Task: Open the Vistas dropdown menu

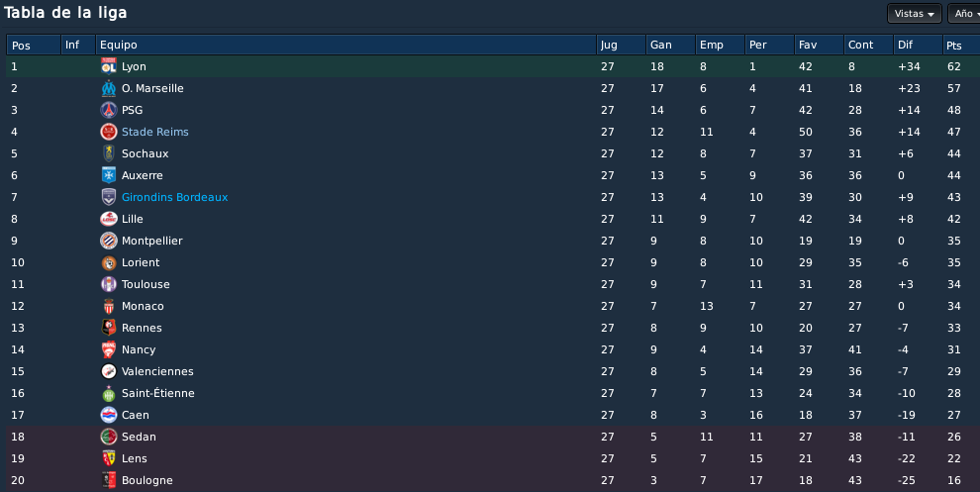Action: click(x=915, y=14)
